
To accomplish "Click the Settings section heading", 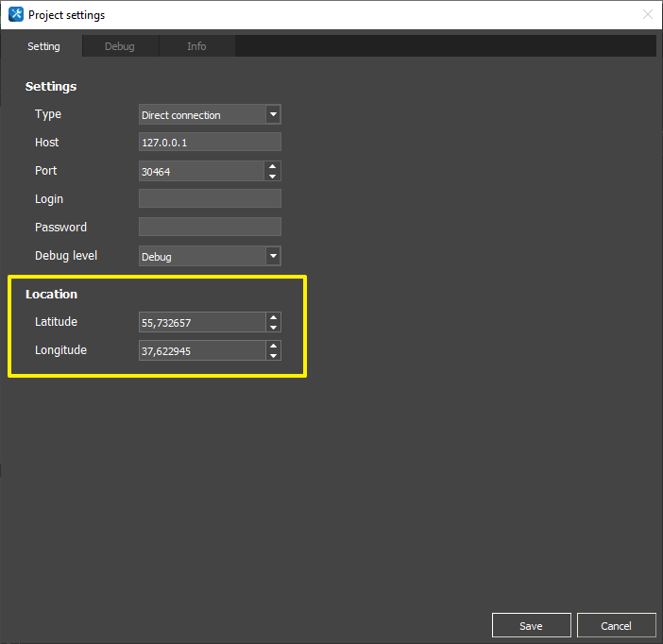I will point(51,86).
